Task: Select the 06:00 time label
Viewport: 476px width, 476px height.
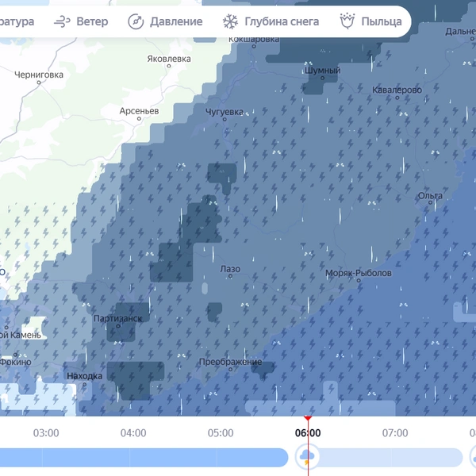Action: pos(308,433)
